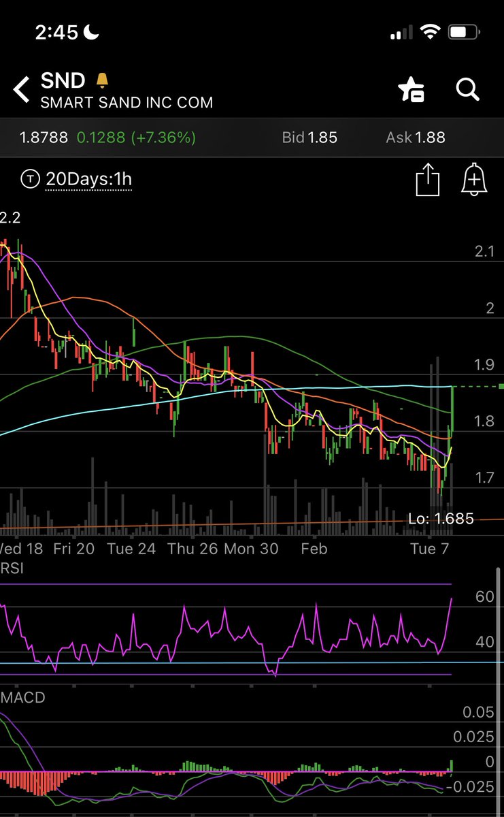Tap the alert bell next to SND ticker
This screenshot has width=504, height=817.
click(x=102, y=81)
